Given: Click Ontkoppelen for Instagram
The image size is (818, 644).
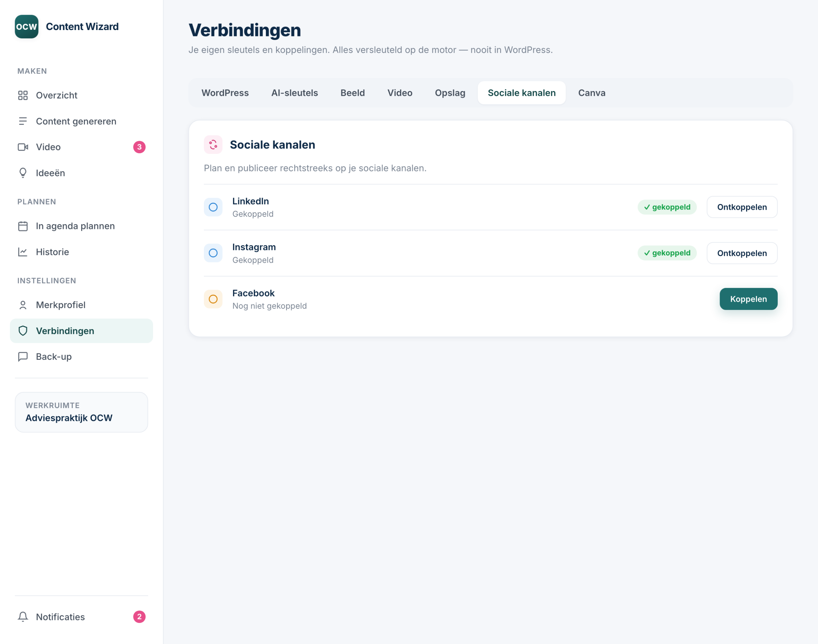Looking at the screenshot, I should (742, 253).
